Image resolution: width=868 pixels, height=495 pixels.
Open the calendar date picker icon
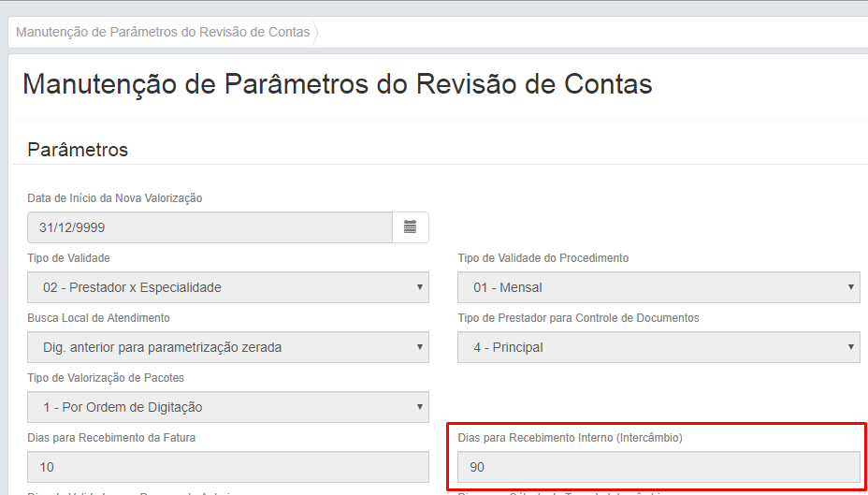click(411, 227)
